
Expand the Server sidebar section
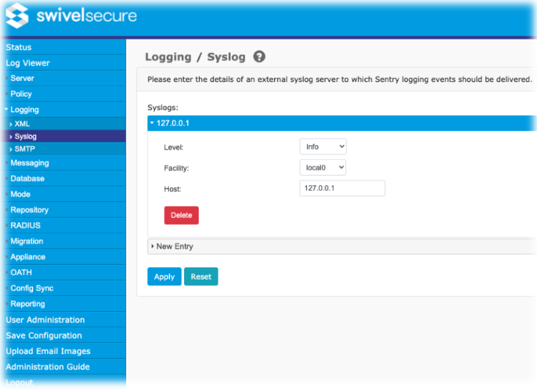pyautogui.click(x=22, y=78)
